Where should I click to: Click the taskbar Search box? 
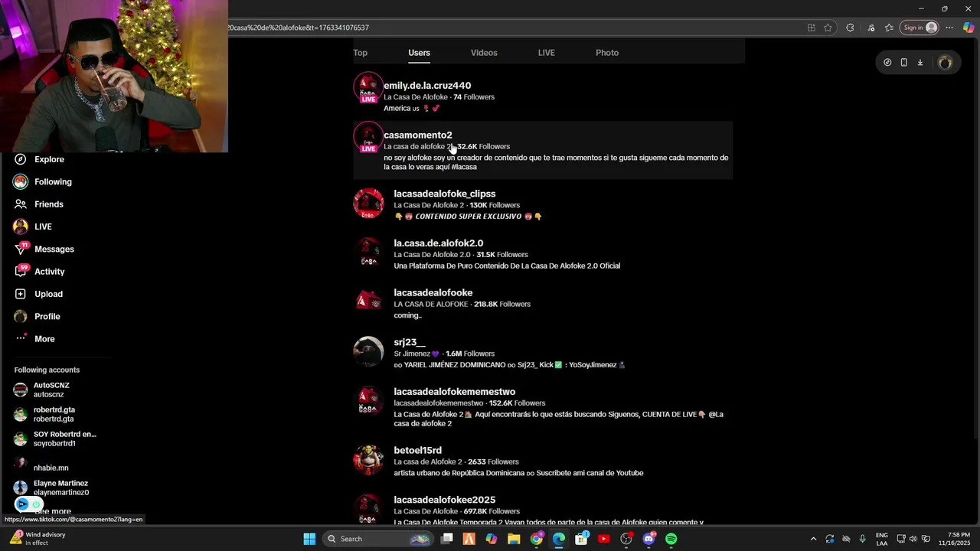pyautogui.click(x=378, y=539)
